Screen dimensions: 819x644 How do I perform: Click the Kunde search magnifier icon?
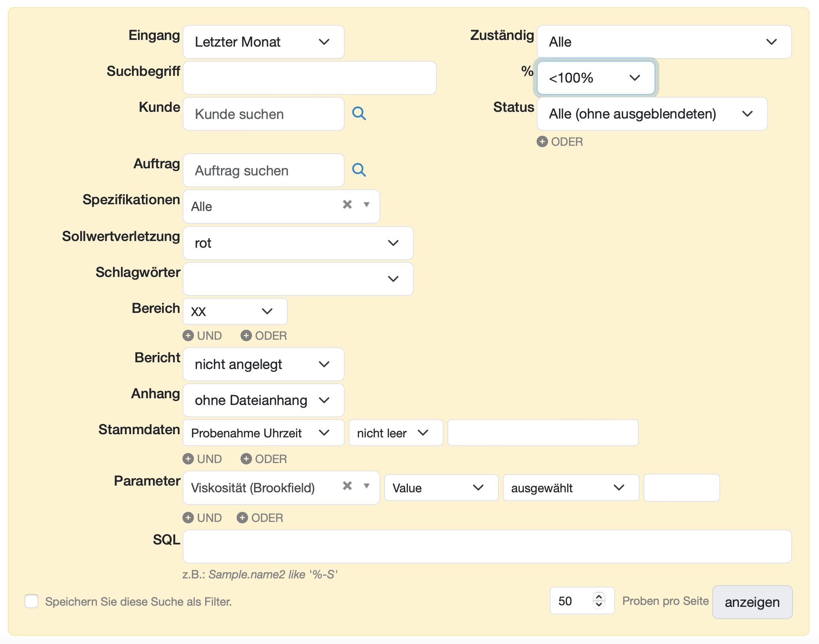coord(359,114)
